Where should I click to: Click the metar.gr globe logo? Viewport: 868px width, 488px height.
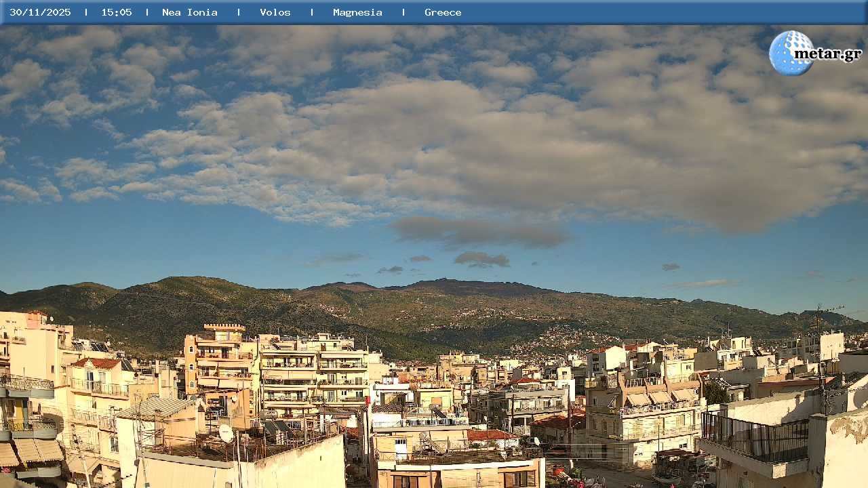click(x=790, y=53)
